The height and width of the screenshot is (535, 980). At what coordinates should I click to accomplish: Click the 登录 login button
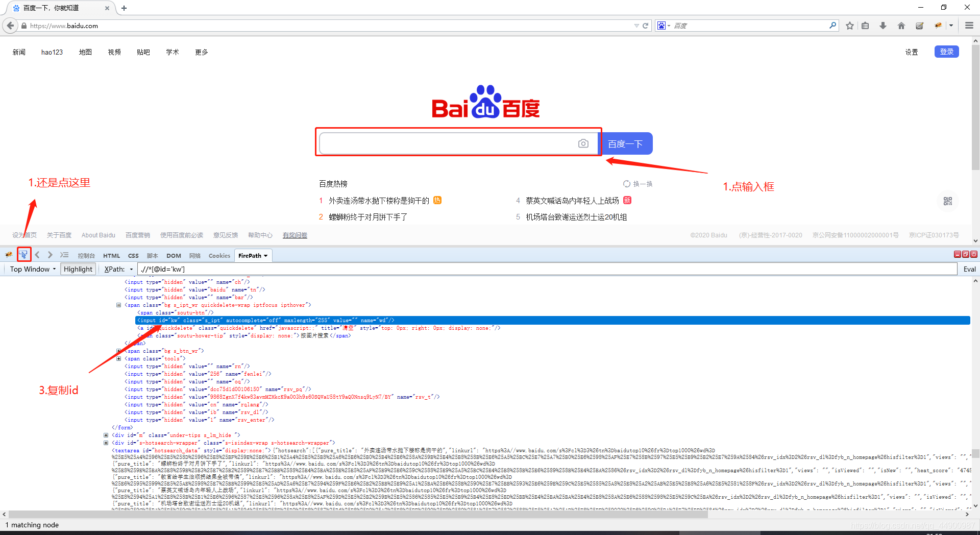947,52
